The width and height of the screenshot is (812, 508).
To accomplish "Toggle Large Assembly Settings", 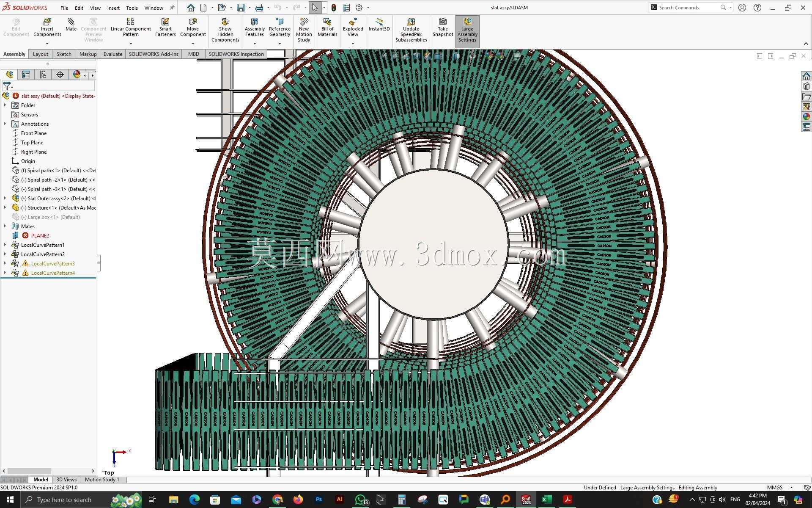I will (467, 30).
